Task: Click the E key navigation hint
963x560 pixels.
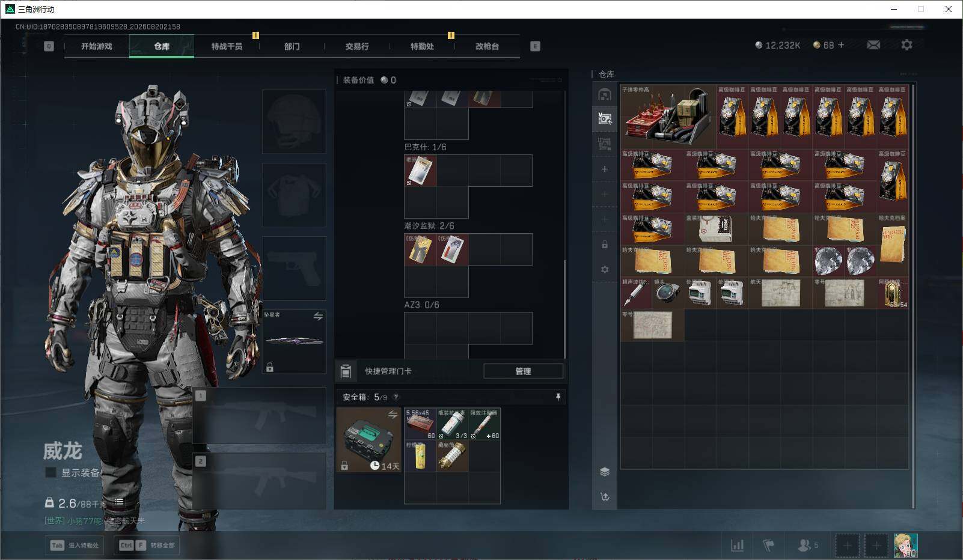Action: pyautogui.click(x=535, y=46)
